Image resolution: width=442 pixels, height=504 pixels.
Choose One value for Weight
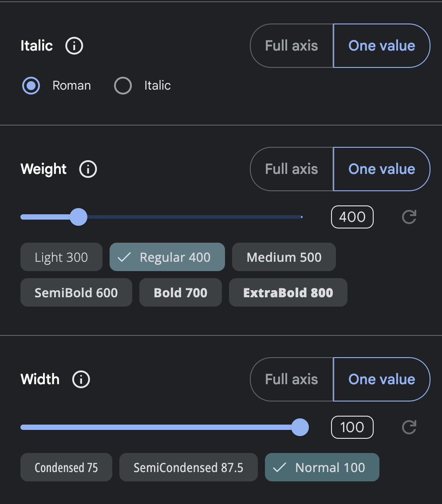(382, 169)
